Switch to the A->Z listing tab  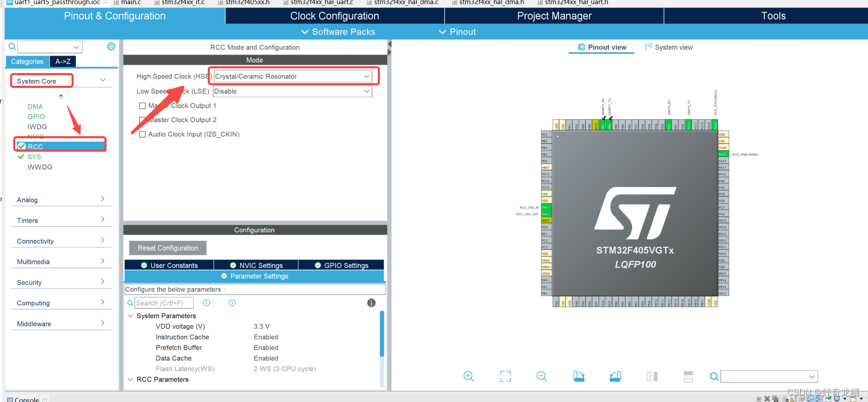[x=63, y=61]
